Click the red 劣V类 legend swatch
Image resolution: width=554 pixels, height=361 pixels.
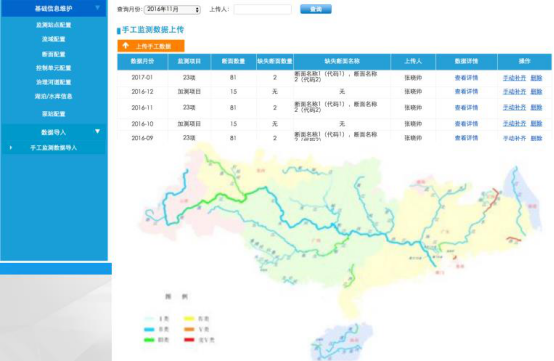tap(189, 340)
